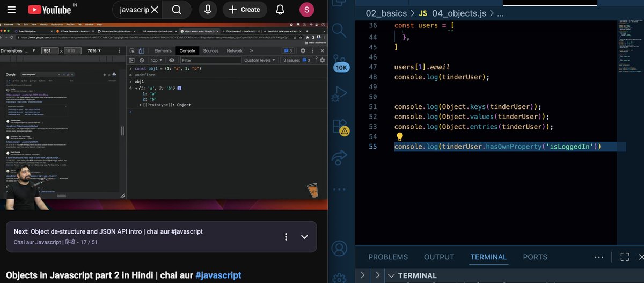Open the 3 messages badge in DevTools

pyautogui.click(x=287, y=50)
